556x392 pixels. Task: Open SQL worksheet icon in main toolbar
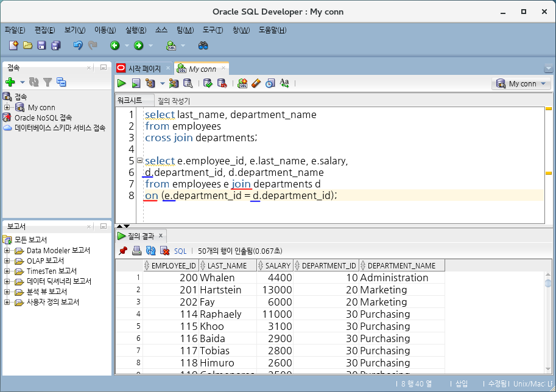(171, 46)
